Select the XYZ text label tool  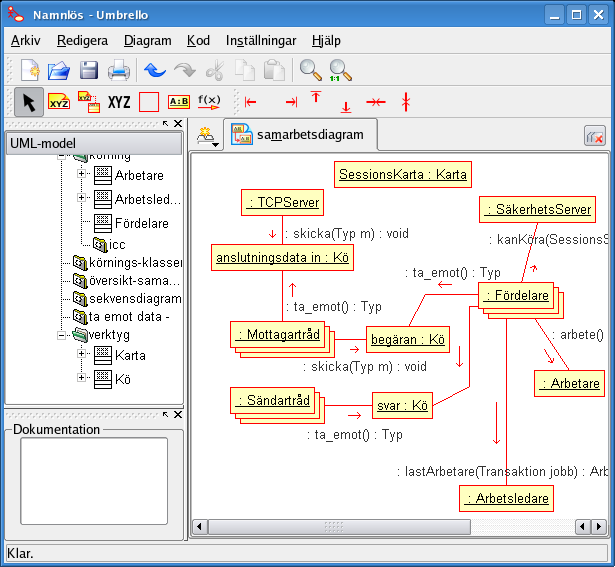tap(119, 102)
